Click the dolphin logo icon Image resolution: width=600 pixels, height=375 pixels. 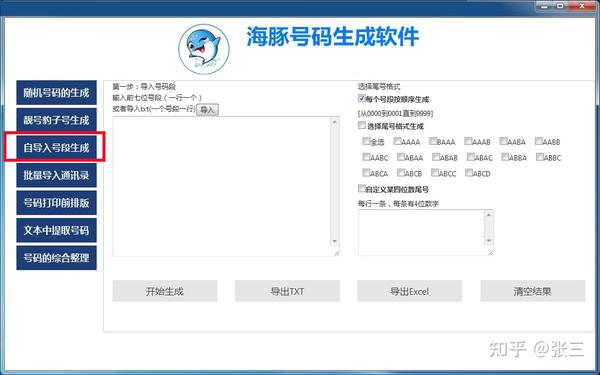pyautogui.click(x=204, y=49)
